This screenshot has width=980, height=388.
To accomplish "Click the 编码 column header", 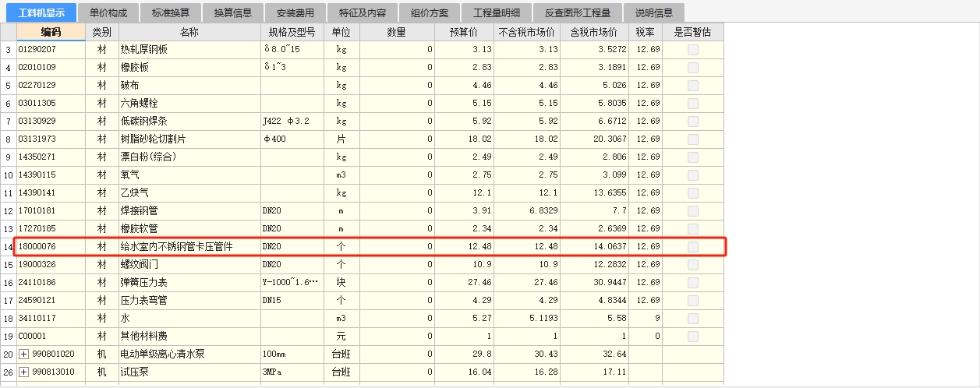I will pos(51,32).
